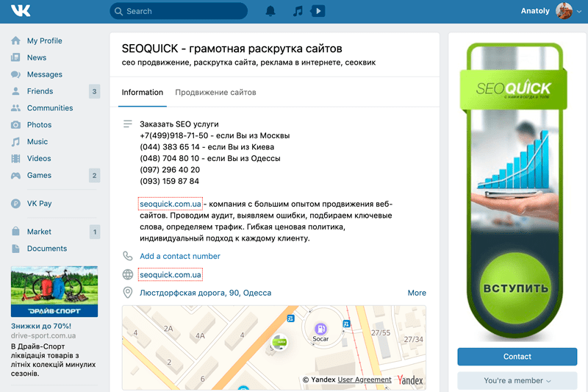Click the Games controller icon
588x392 pixels.
pos(15,175)
